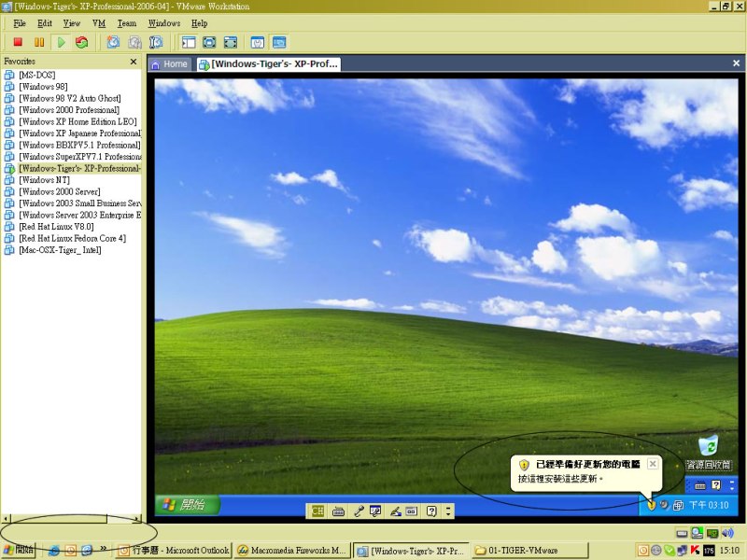
Task: Open the File menu
Action: (x=20, y=23)
